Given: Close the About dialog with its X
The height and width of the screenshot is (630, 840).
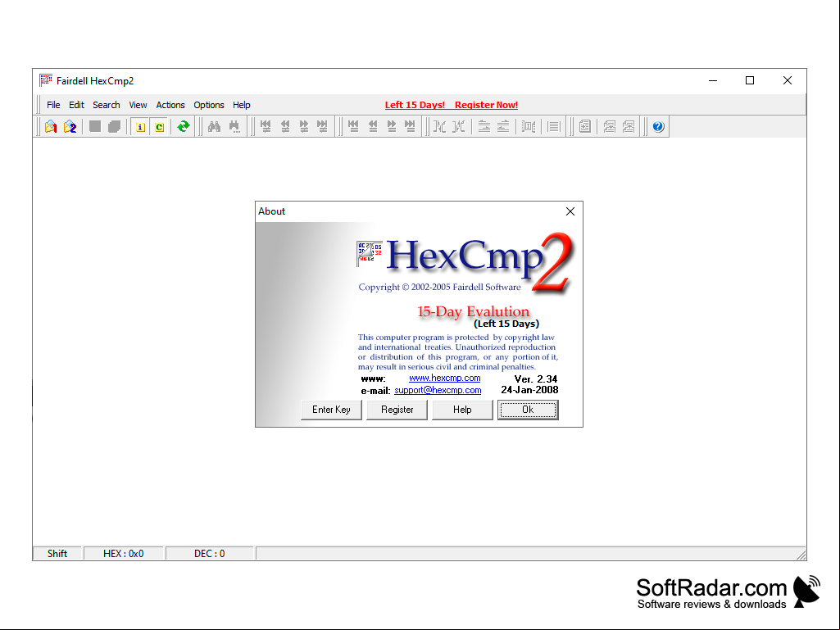Looking at the screenshot, I should coord(570,211).
